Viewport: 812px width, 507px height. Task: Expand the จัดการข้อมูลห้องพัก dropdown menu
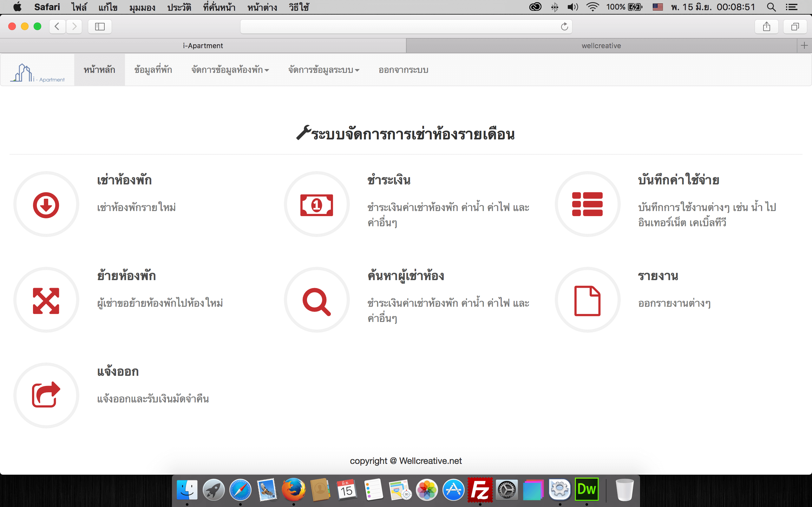point(230,70)
